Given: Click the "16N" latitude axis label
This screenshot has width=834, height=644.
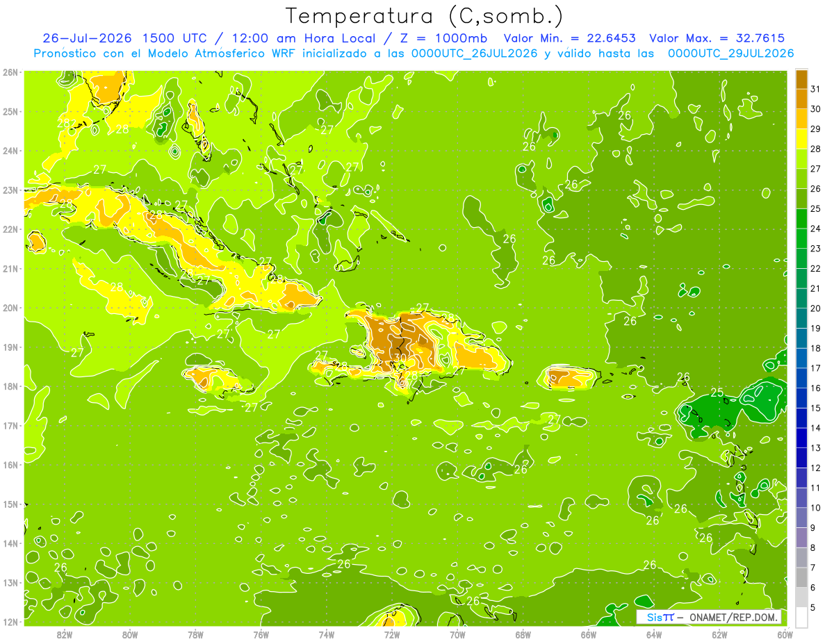Looking at the screenshot, I should tap(10, 465).
